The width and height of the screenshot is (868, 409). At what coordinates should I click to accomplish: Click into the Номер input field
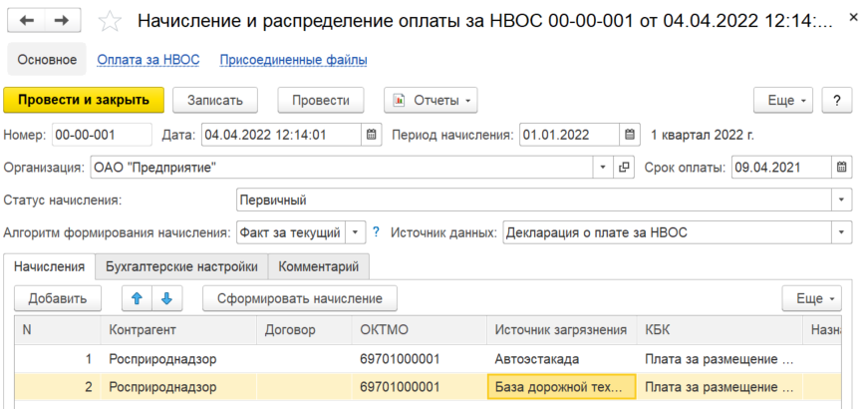coord(102,135)
